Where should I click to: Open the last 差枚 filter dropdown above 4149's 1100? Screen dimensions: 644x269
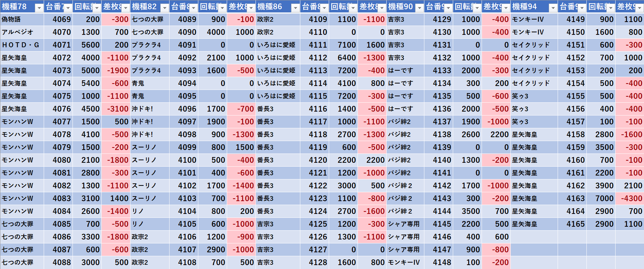pos(639,7)
